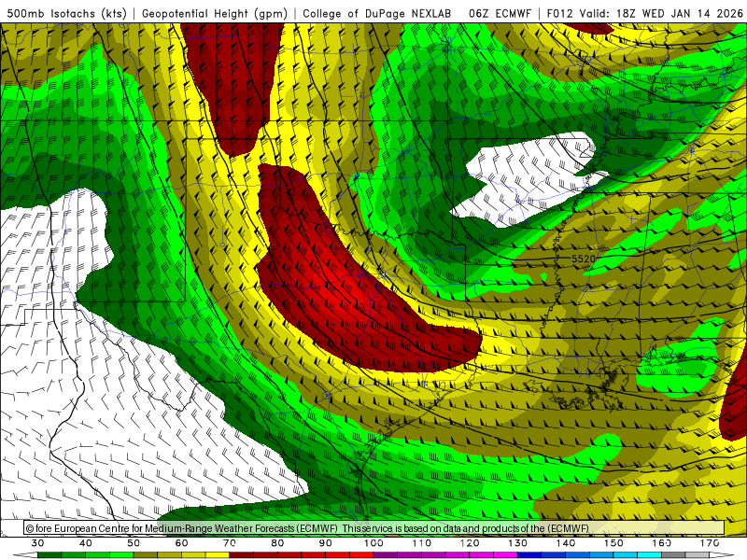Click 'Valid: 18Z WED JAN 14 2026' text
Screen dimensions: 747x560
[661, 13]
